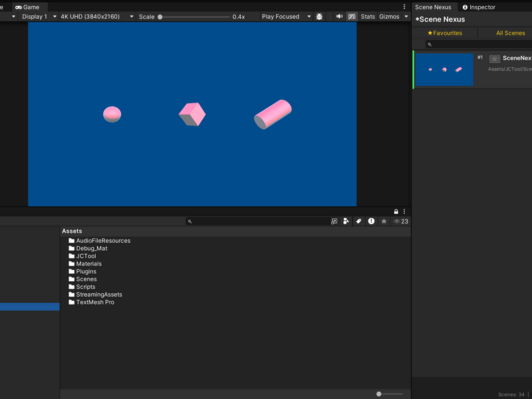Switch to the Inspector tab
The width and height of the screenshot is (532, 399).
coord(479,7)
